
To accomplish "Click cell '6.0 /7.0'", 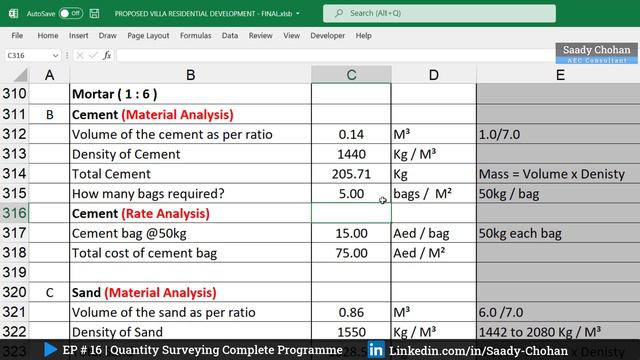I will [558, 312].
